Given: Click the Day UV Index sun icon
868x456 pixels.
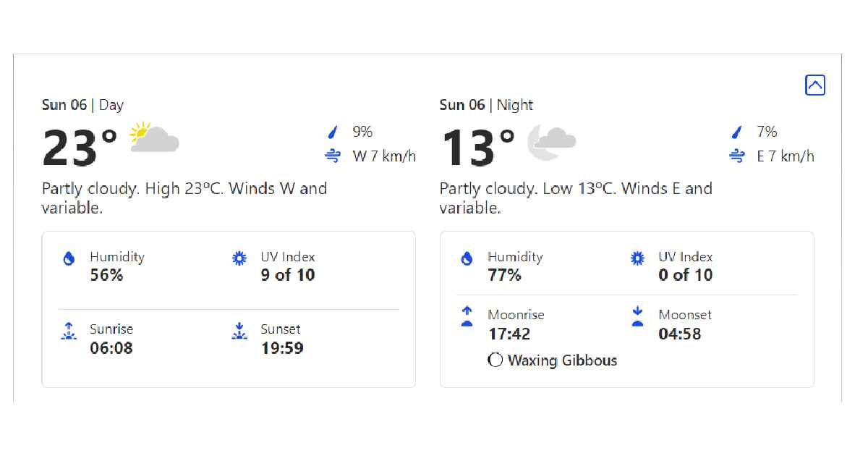Looking at the screenshot, I should [x=239, y=258].
